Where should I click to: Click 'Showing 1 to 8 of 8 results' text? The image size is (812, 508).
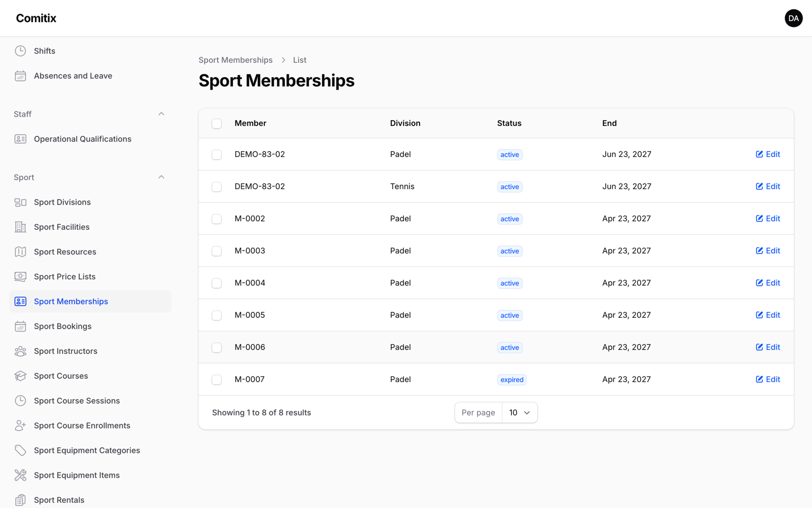(x=262, y=413)
